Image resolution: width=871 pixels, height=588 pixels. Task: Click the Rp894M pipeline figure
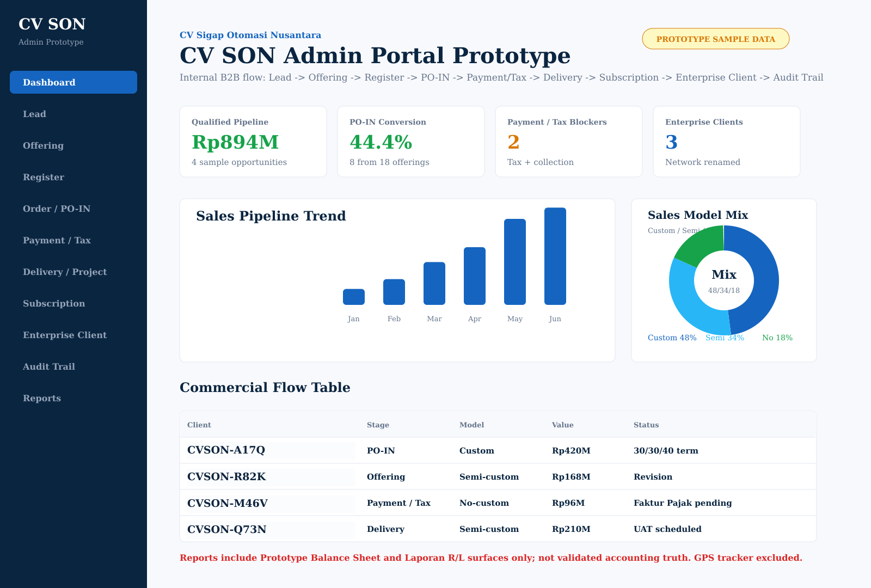click(x=235, y=142)
